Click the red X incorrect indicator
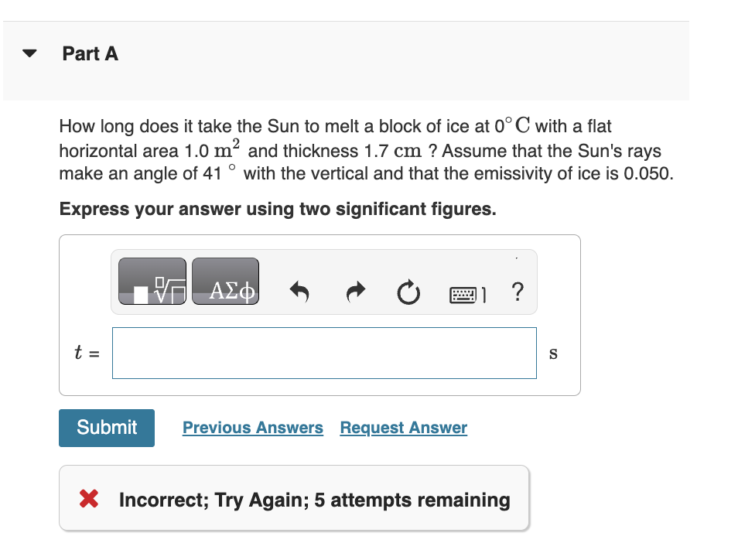 [87, 498]
